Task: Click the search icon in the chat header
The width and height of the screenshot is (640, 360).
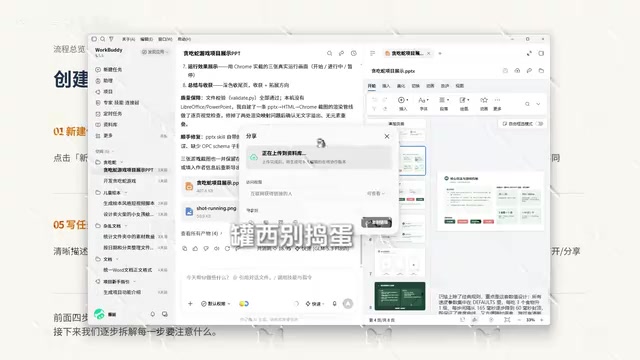Action: [329, 53]
